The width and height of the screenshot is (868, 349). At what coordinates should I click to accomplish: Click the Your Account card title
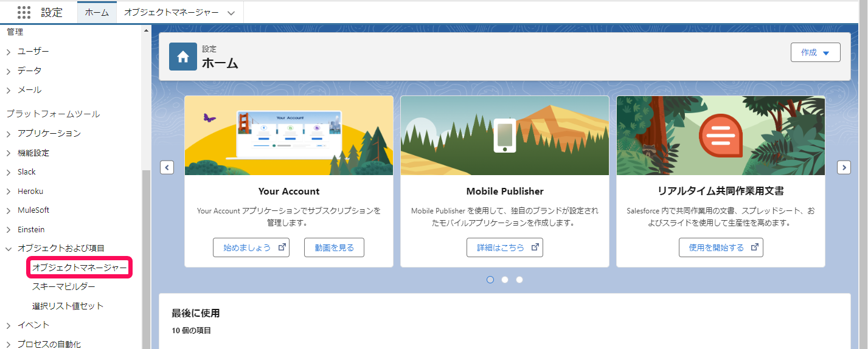coord(289,191)
